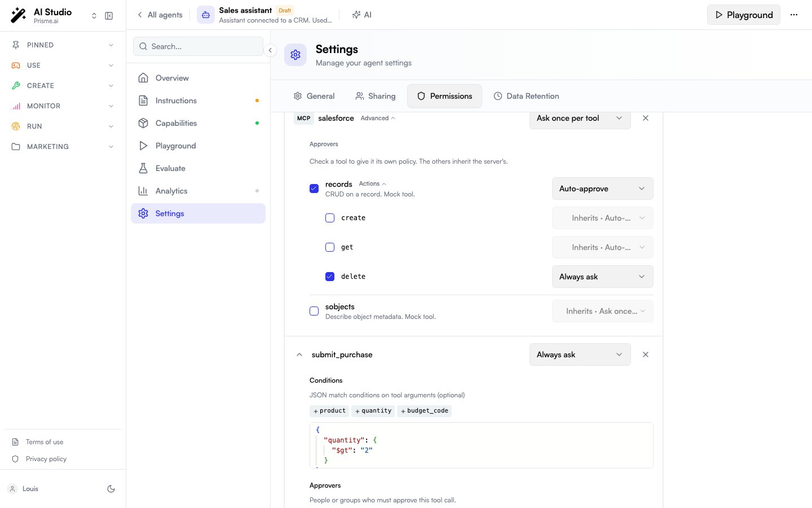This screenshot has width=812, height=508.
Task: Collapse the records Actions list
Action: pyautogui.click(x=372, y=183)
